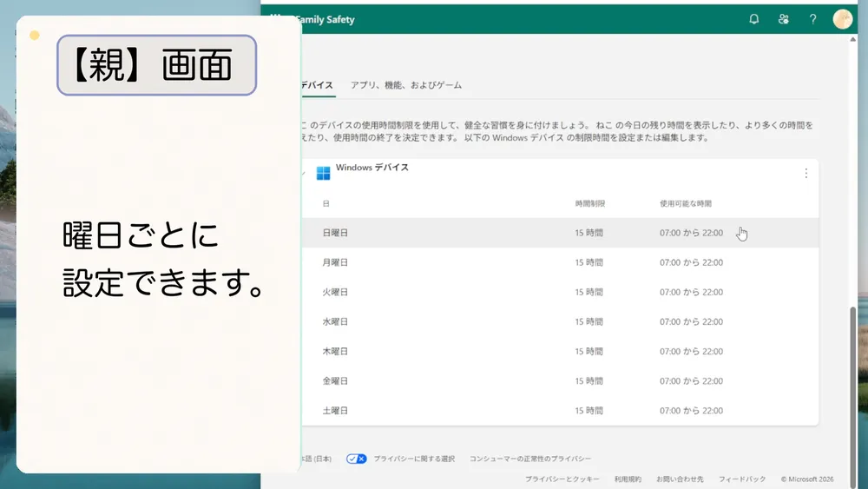
Task: Open 利用規約 footer link
Action: point(628,479)
